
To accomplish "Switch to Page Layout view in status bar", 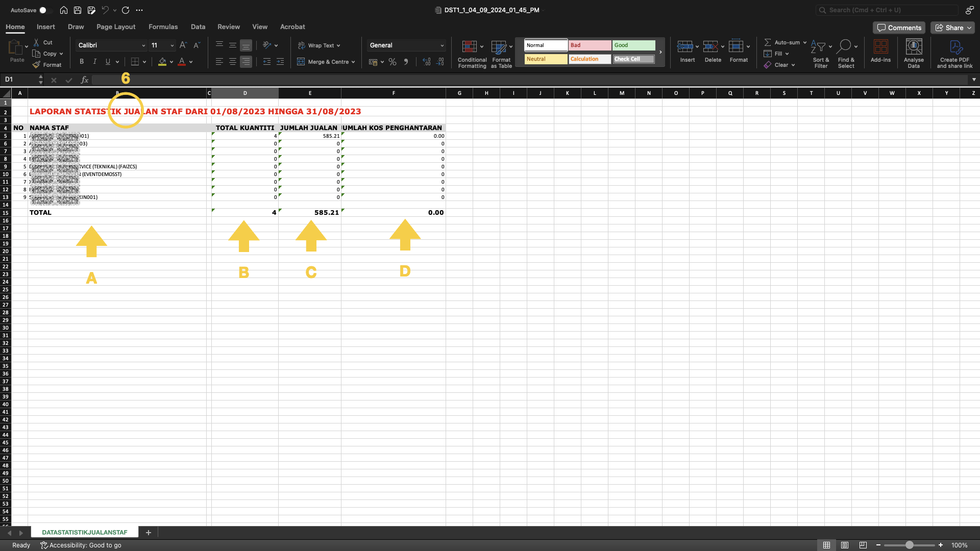I will point(845,545).
